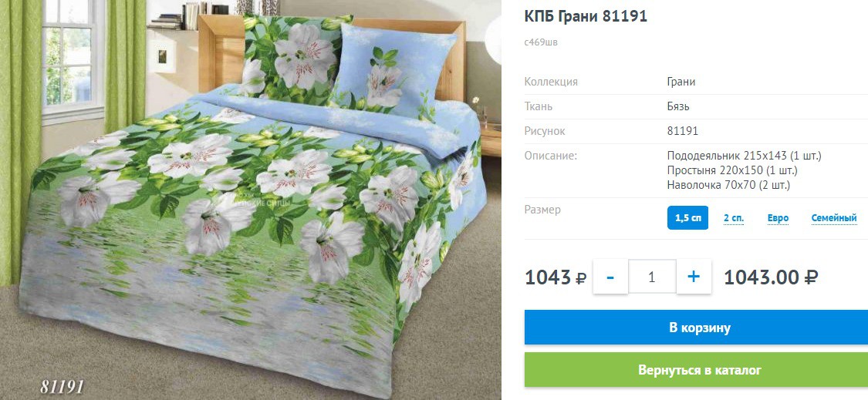Increase quantity with the plus button
Viewport: 868px width, 400px height.
tap(694, 277)
